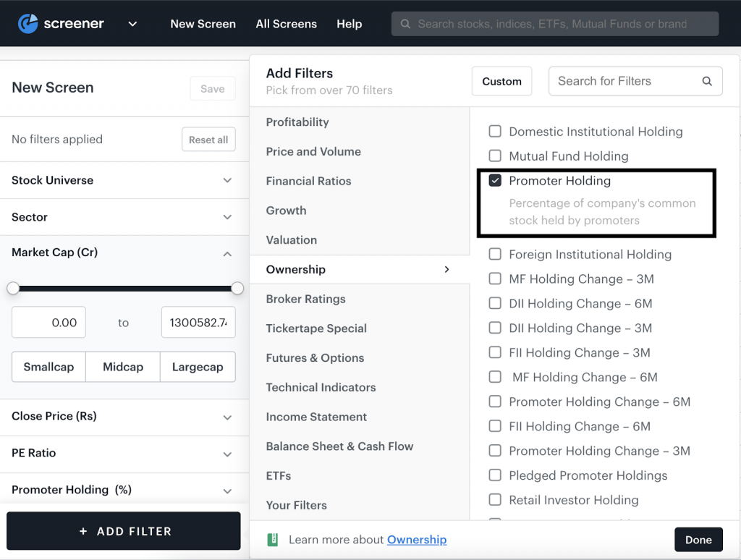Screen dimensions: 741x560
Task: Click the Done button
Action: point(698,540)
